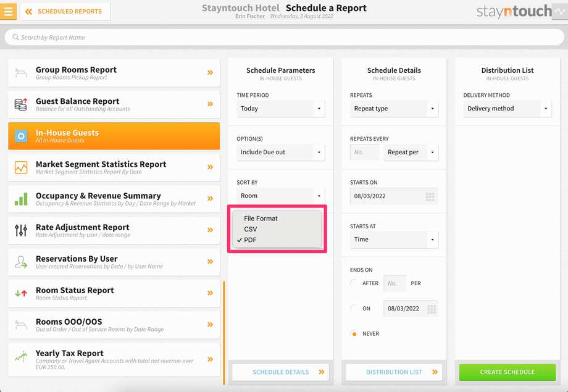Open the Starts At Time dropdown
The width and height of the screenshot is (568, 392).
[394, 240]
